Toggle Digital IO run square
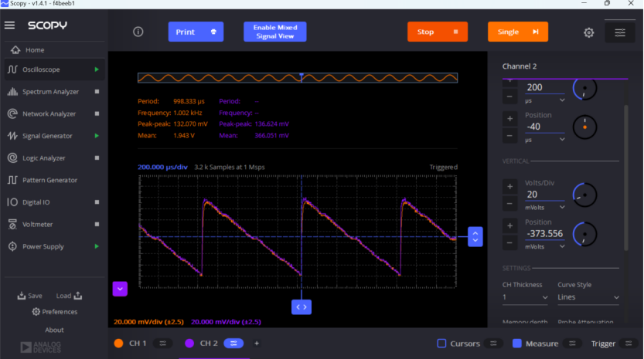This screenshot has width=644, height=359. pyautogui.click(x=97, y=202)
